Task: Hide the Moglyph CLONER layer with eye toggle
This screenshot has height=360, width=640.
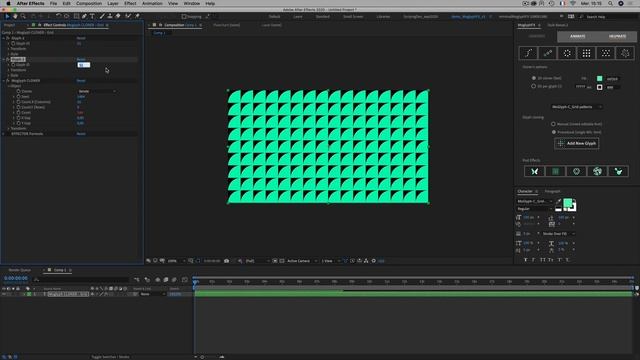Action: (4, 294)
